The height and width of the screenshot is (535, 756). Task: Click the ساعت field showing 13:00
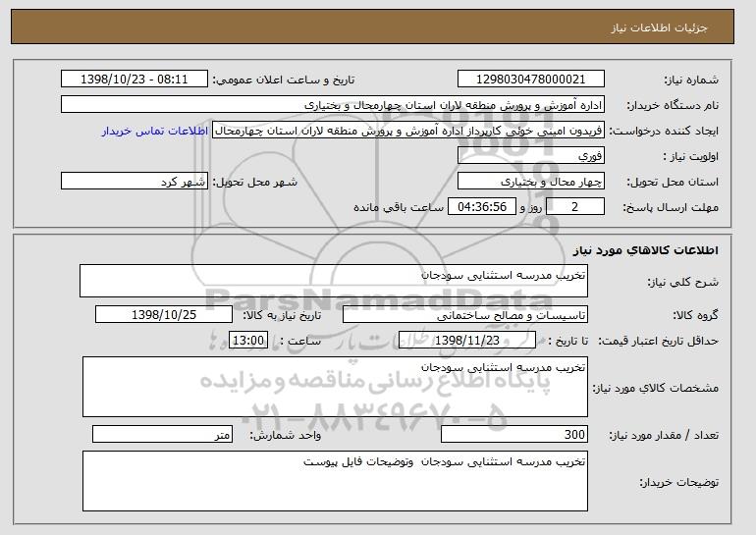tap(248, 341)
